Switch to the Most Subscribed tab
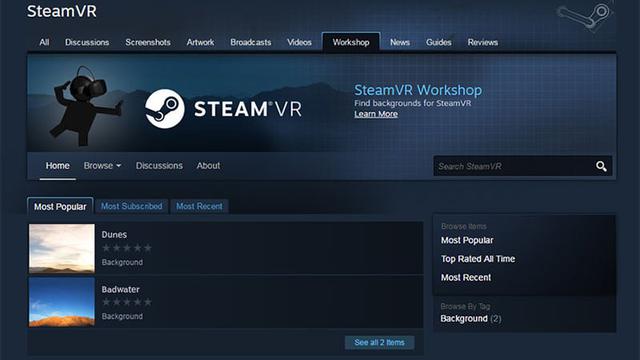 pyautogui.click(x=131, y=206)
